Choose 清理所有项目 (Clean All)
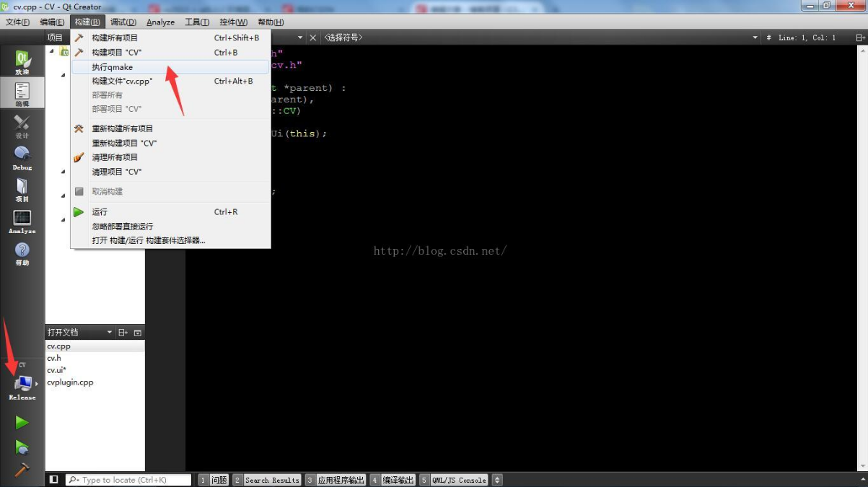This screenshot has width=868, height=487. pyautogui.click(x=170, y=157)
